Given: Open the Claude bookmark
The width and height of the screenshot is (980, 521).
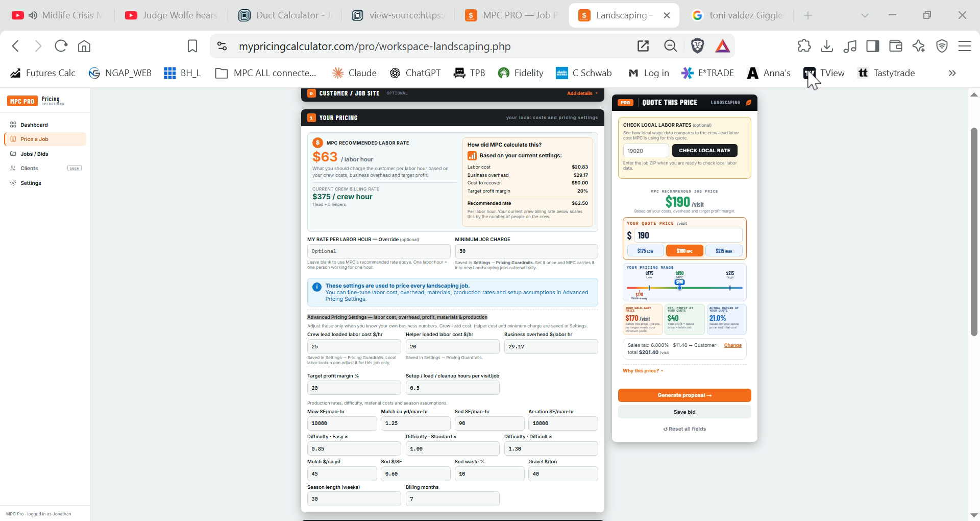Looking at the screenshot, I should click(x=354, y=73).
